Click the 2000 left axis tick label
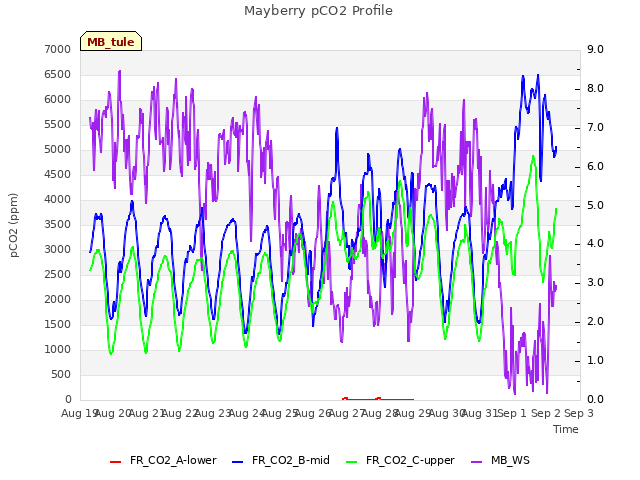 tap(58, 300)
